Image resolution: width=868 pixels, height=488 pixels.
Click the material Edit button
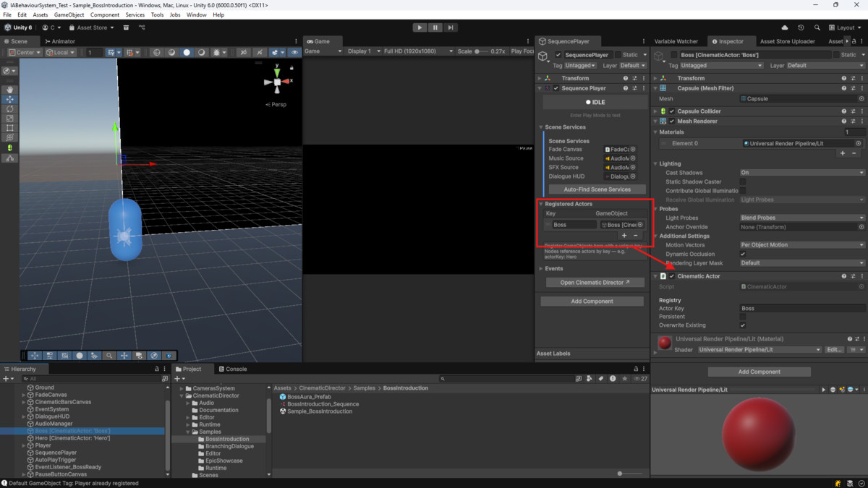pyautogui.click(x=834, y=350)
